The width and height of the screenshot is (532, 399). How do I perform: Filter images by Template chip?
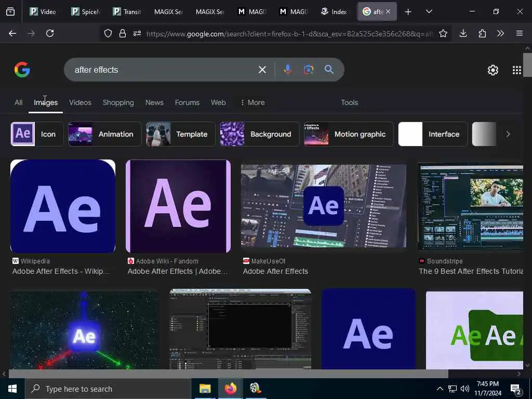coord(180,134)
